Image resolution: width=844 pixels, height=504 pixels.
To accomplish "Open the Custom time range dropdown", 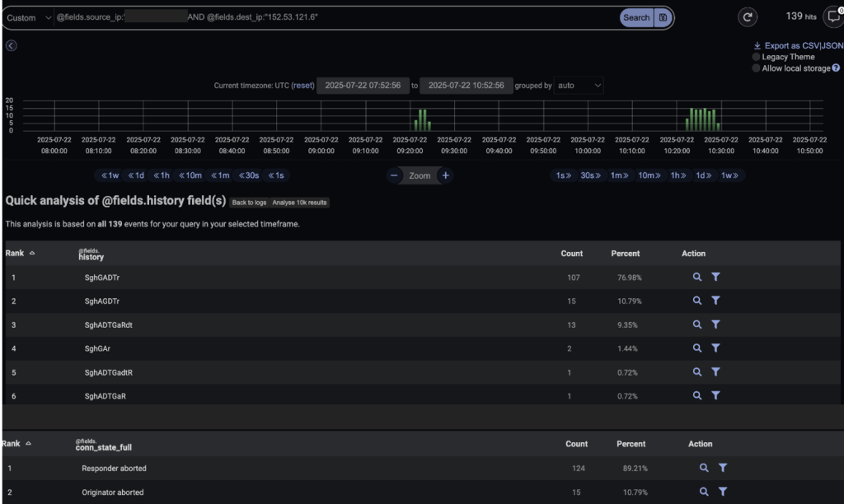I will pos(27,16).
